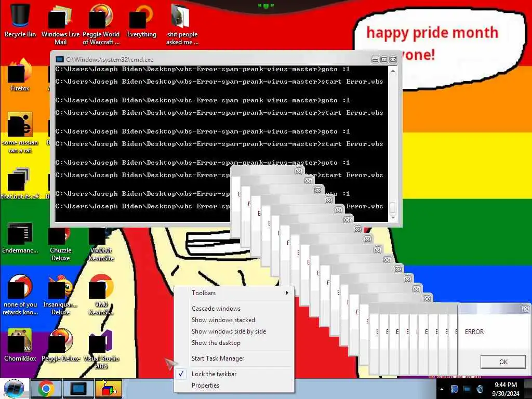Open the network tray icon
Viewport: 532px width, 399px height.
[467, 389]
